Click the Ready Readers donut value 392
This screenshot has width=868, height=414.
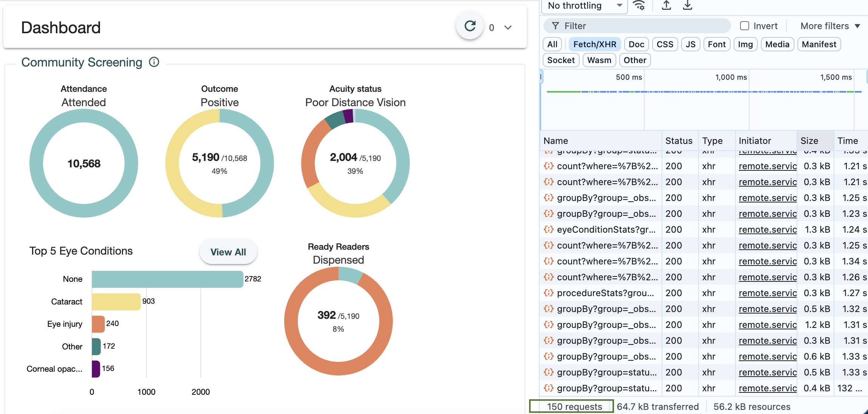[x=326, y=315]
